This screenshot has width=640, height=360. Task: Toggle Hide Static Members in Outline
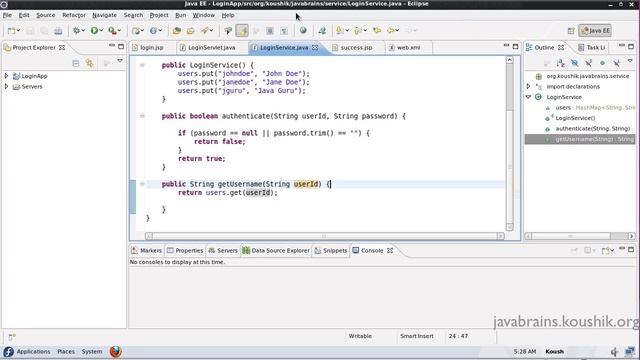[588, 63]
